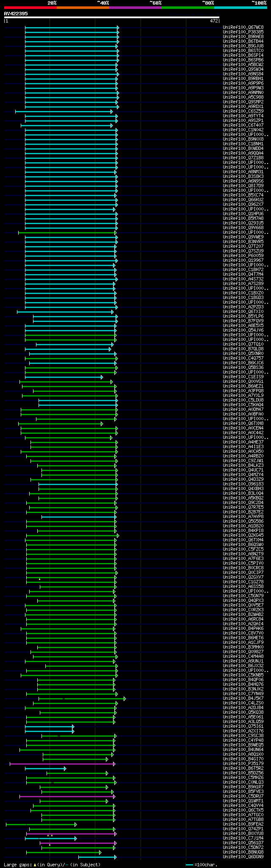Select the UniRef100_C7J1M4 label

pos(243,838)
